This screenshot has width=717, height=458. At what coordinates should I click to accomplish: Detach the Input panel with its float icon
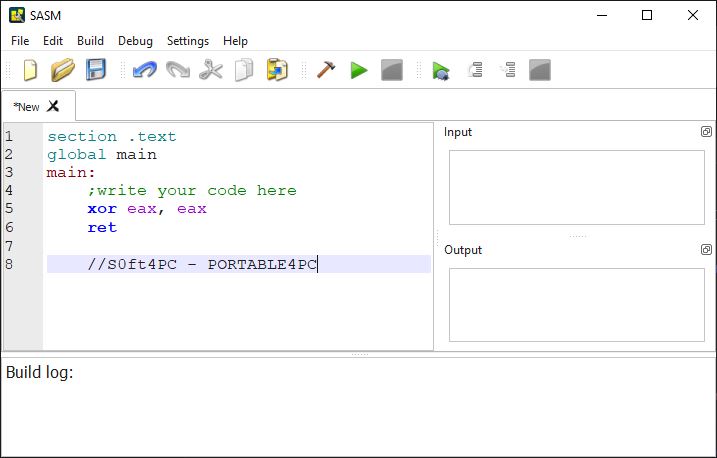point(706,132)
